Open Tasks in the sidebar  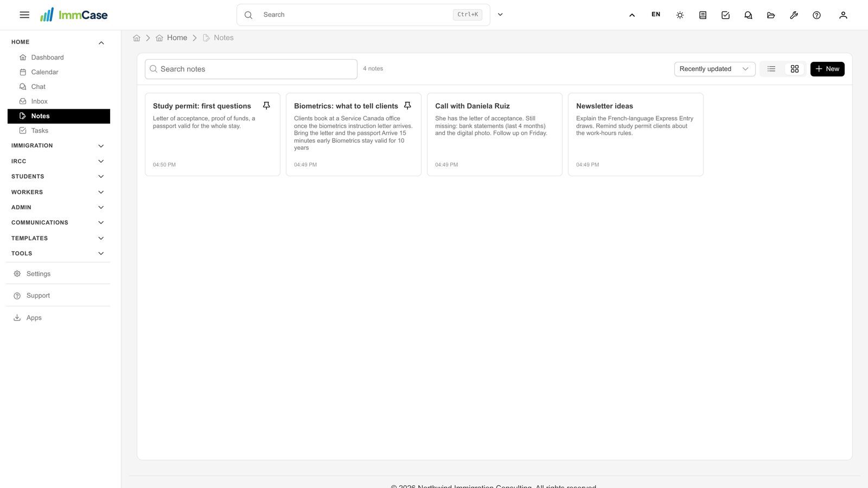tap(59, 131)
